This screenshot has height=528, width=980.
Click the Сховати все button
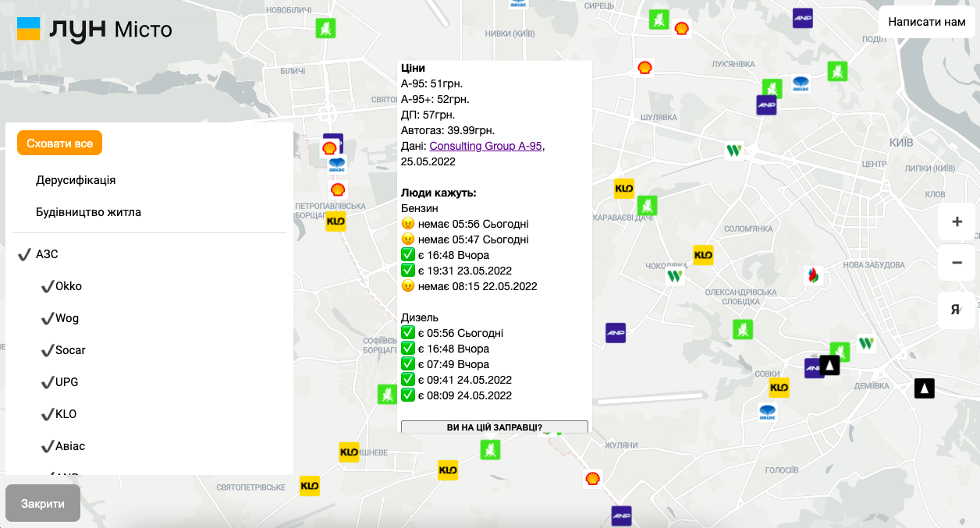point(59,144)
